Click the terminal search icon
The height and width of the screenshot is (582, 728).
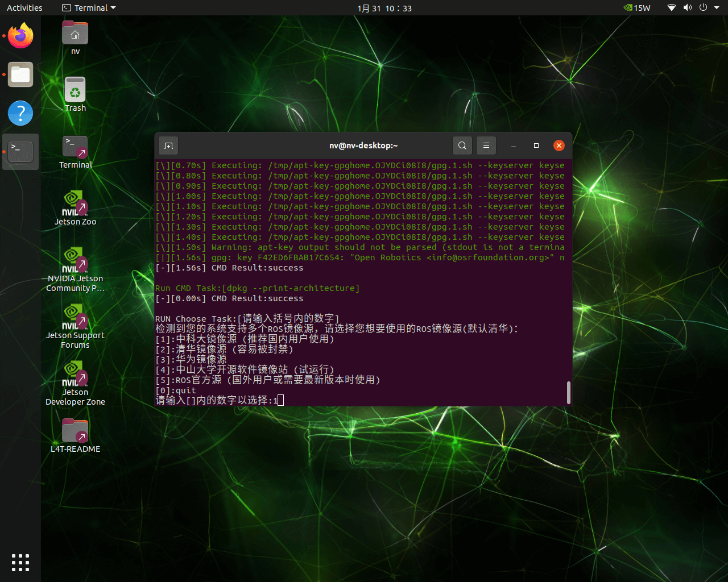point(462,145)
